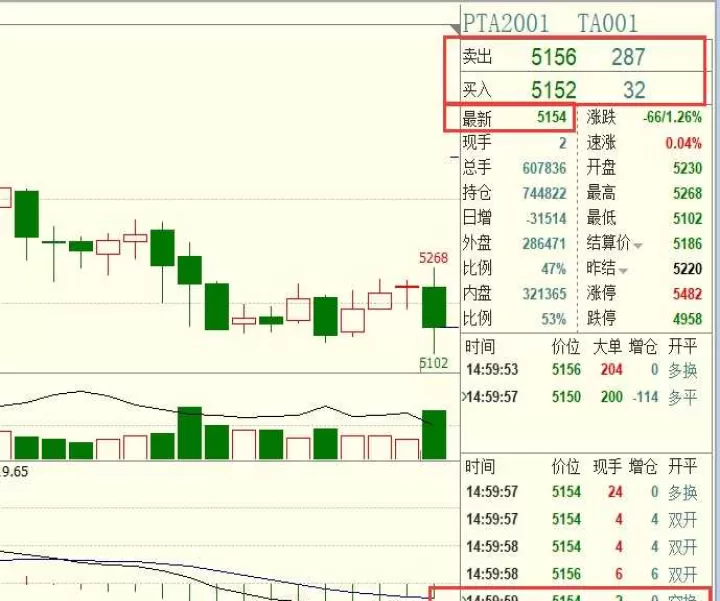Image resolution: width=720 pixels, height=601 pixels.
Task: Select the buy volume 32
Action: coord(634,90)
